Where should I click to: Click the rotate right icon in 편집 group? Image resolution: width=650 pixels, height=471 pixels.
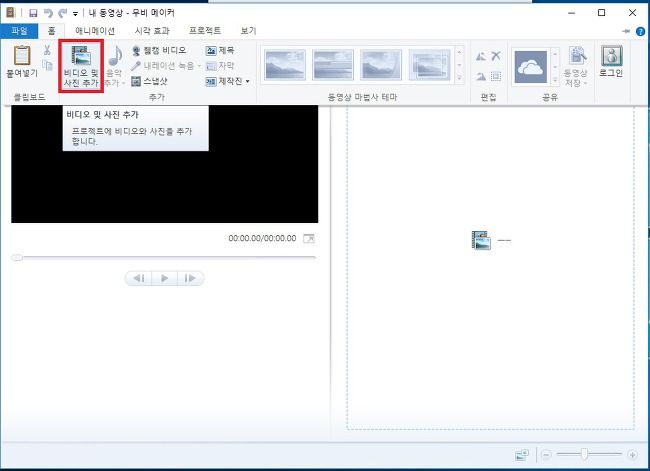[x=481, y=76]
